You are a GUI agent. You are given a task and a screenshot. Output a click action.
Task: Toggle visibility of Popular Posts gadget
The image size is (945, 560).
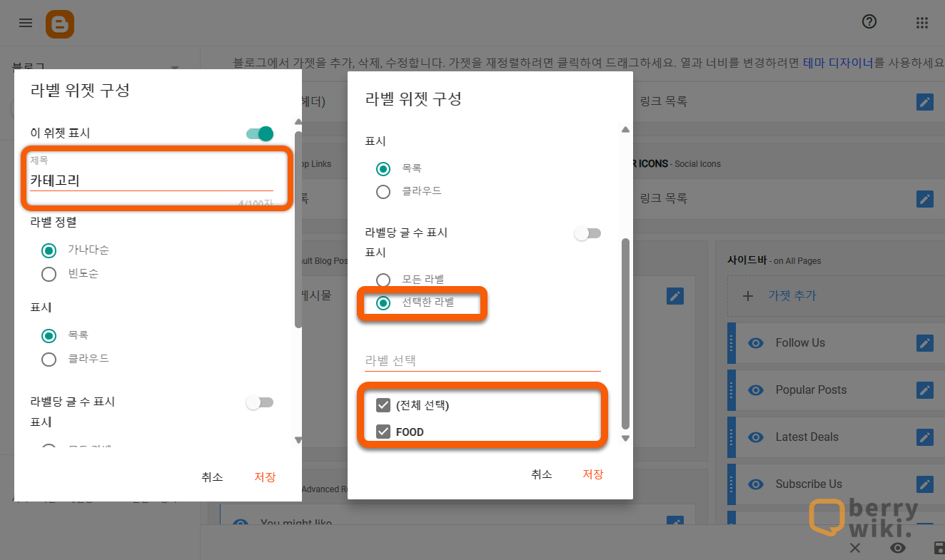(x=755, y=390)
